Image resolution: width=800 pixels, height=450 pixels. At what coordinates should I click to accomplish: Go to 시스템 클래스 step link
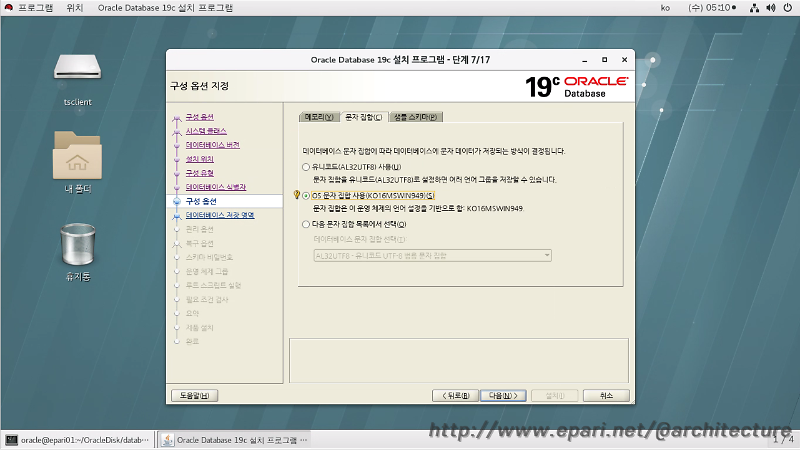[206, 131]
